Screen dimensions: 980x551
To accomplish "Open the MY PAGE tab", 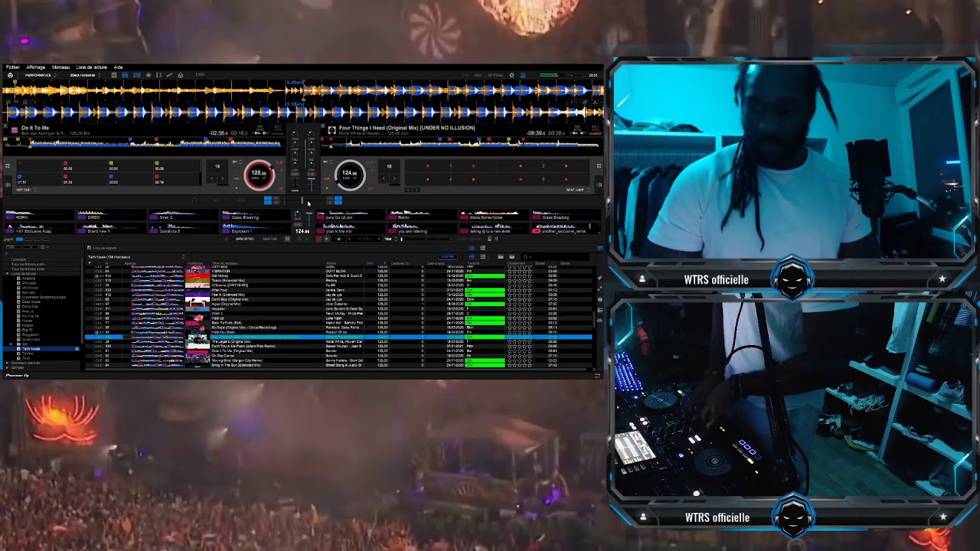I will tap(495, 75).
